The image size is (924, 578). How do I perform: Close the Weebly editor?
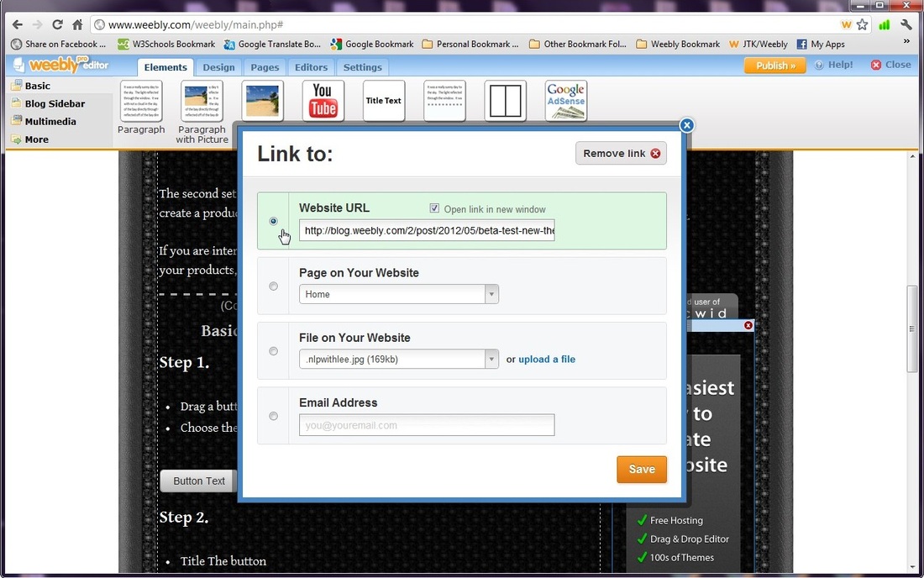click(891, 65)
